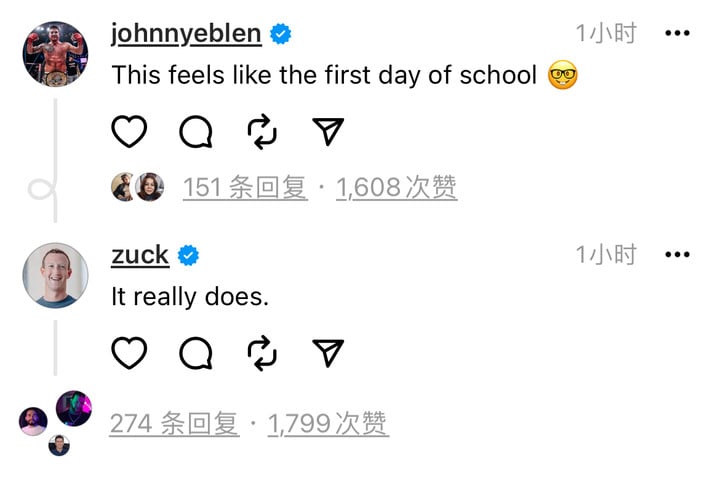View the 1,799 likes on zuck's reply
Viewport: 720px width, 483px height.
point(328,424)
